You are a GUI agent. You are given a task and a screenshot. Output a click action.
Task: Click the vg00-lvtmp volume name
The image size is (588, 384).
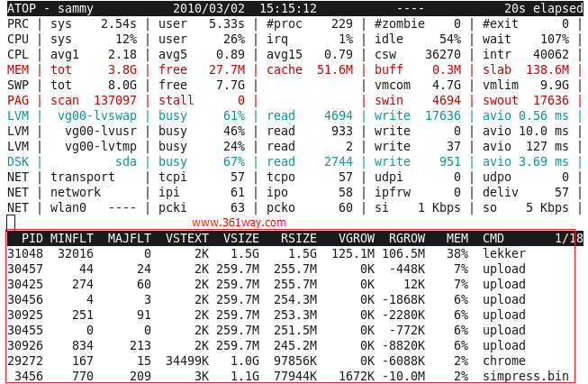click(101, 146)
